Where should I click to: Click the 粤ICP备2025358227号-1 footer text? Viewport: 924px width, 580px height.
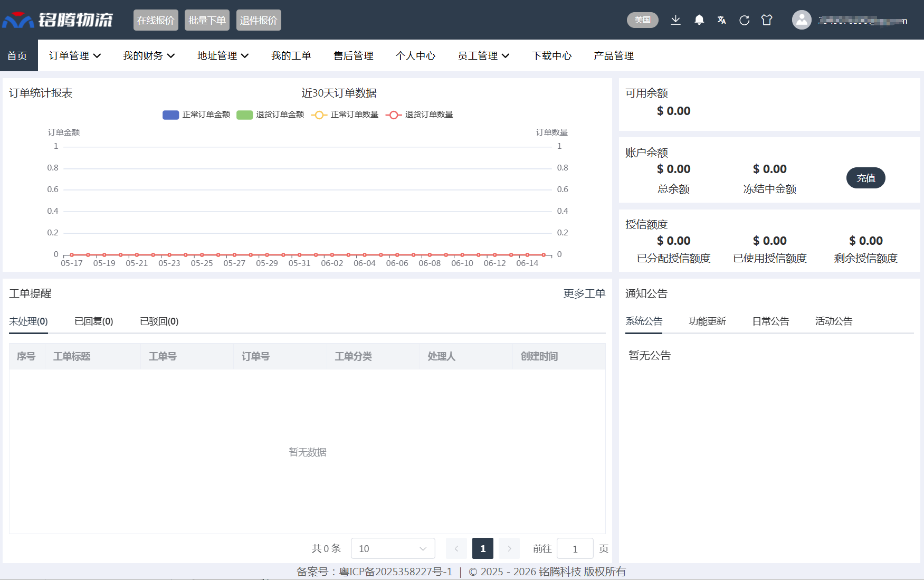point(396,572)
